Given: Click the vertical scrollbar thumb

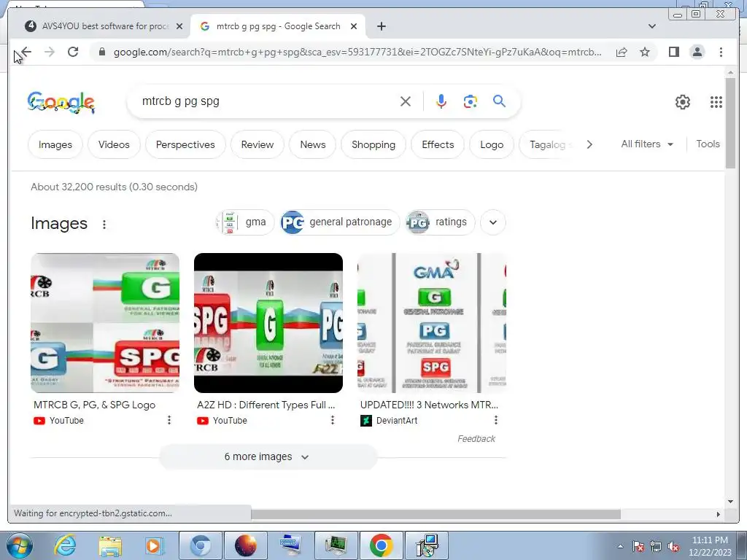Looking at the screenshot, I should [x=731, y=122].
